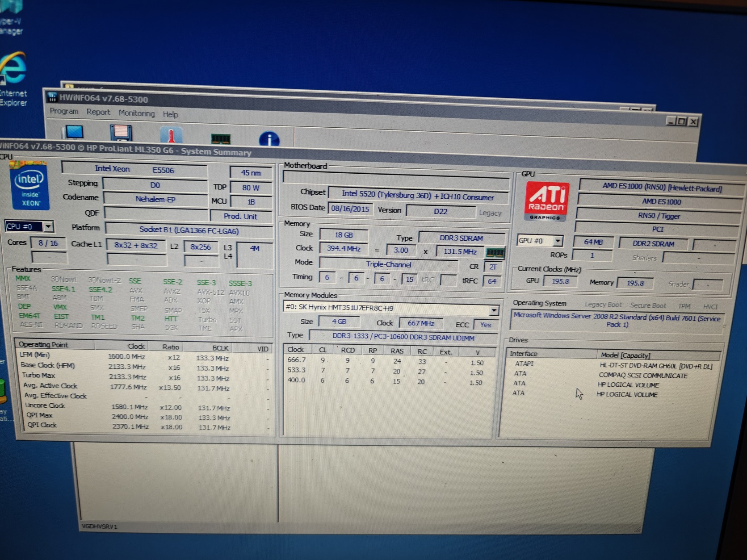Select the 400.0 row in memory timings table
This screenshot has width=747, height=560.
point(390,381)
